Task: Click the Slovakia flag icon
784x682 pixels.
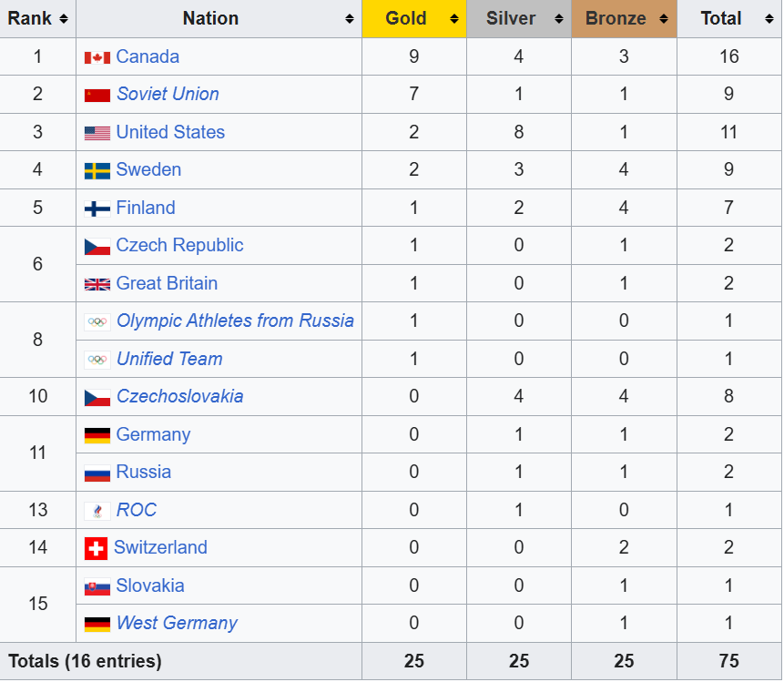Action: (x=97, y=586)
